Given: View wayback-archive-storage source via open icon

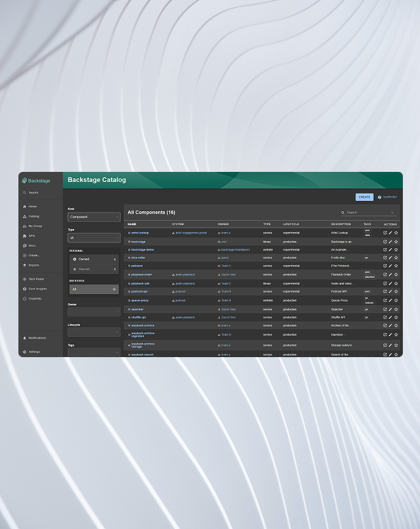Looking at the screenshot, I should (385, 345).
